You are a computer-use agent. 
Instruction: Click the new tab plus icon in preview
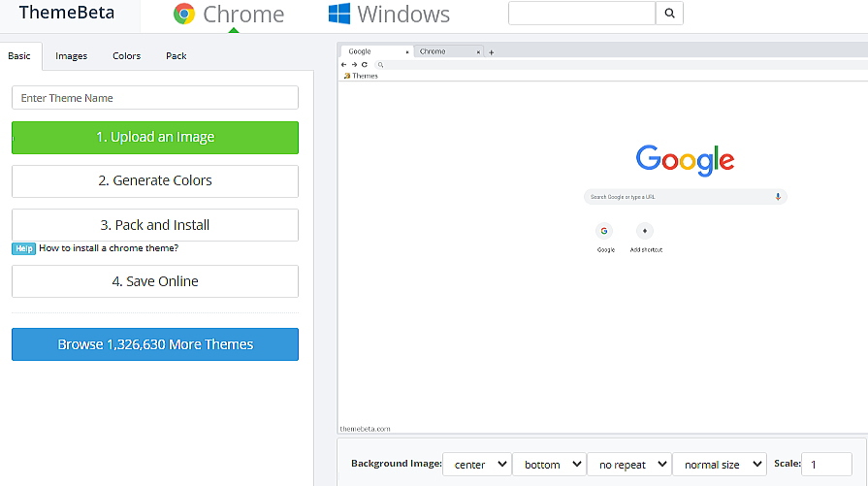[491, 52]
